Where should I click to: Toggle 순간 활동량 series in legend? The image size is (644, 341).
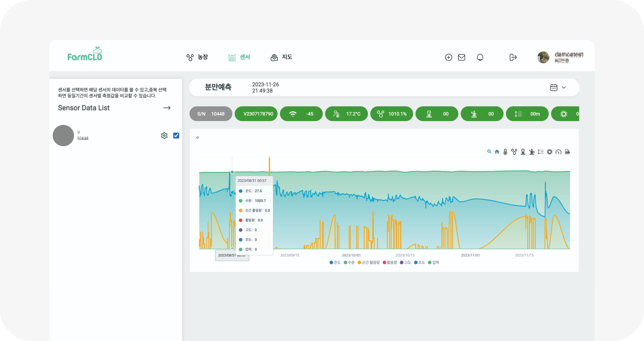[369, 262]
